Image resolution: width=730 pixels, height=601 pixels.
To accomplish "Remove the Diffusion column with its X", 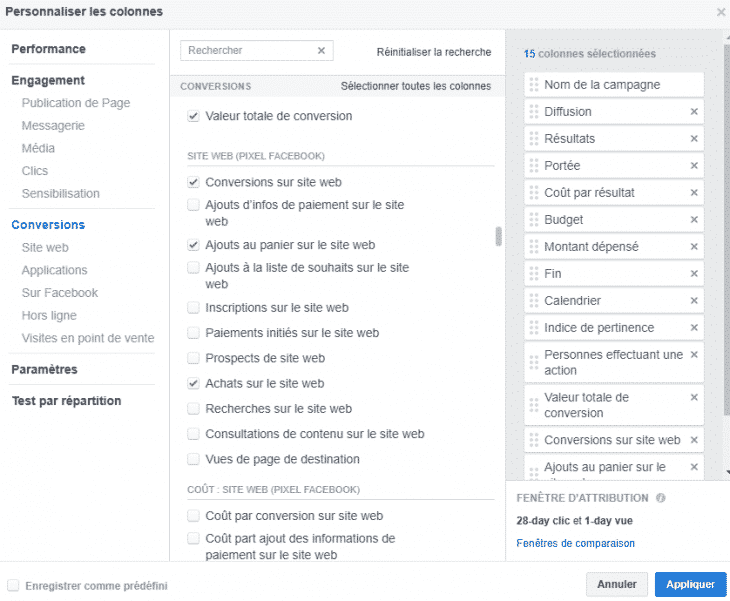I will tap(694, 112).
